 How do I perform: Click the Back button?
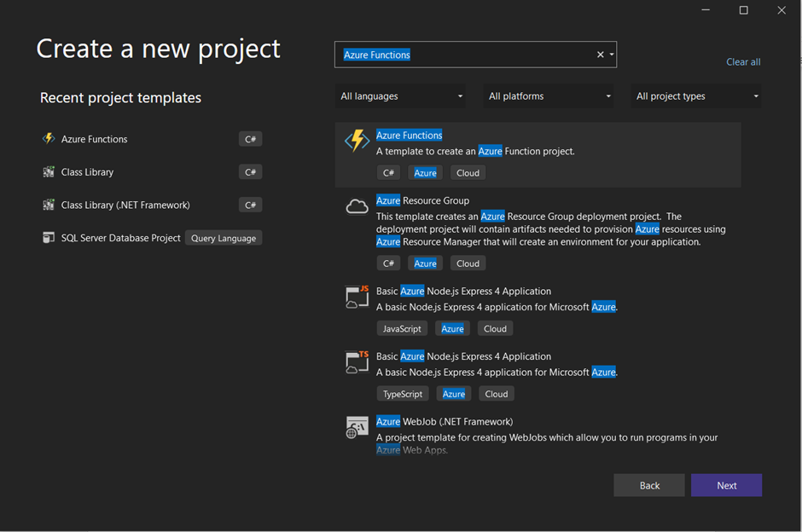649,485
